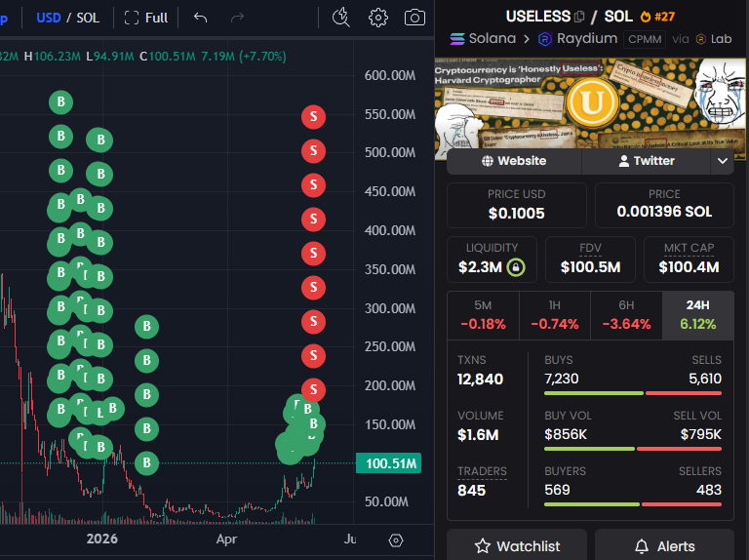Switch chart currency to USD
This screenshot has height=560, width=749.
[x=49, y=19]
